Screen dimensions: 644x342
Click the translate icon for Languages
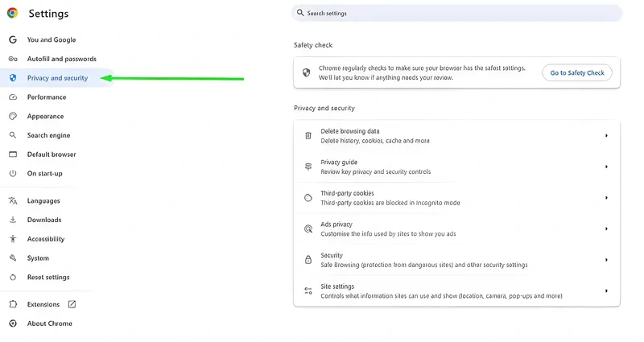coord(13,200)
